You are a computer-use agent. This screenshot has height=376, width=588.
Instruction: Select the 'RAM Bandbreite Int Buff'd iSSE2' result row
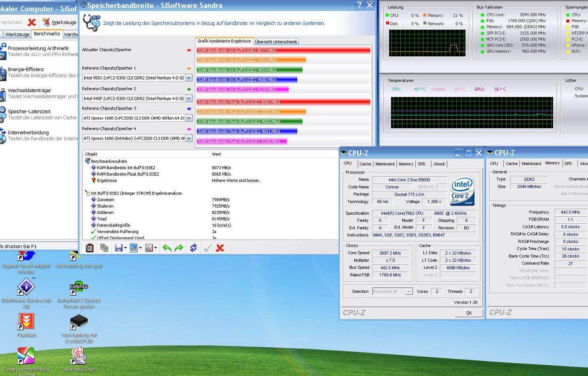pos(126,167)
